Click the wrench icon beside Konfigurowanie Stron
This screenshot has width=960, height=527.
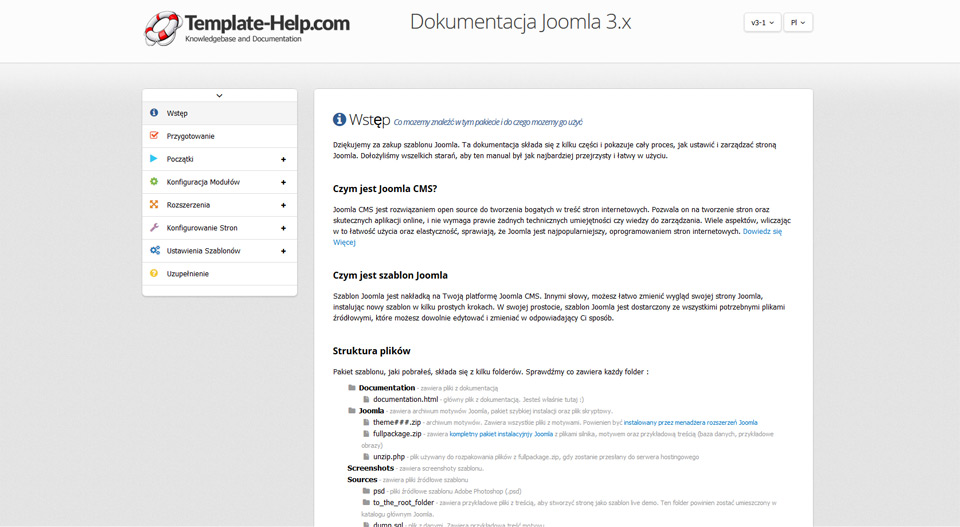pyautogui.click(x=154, y=227)
